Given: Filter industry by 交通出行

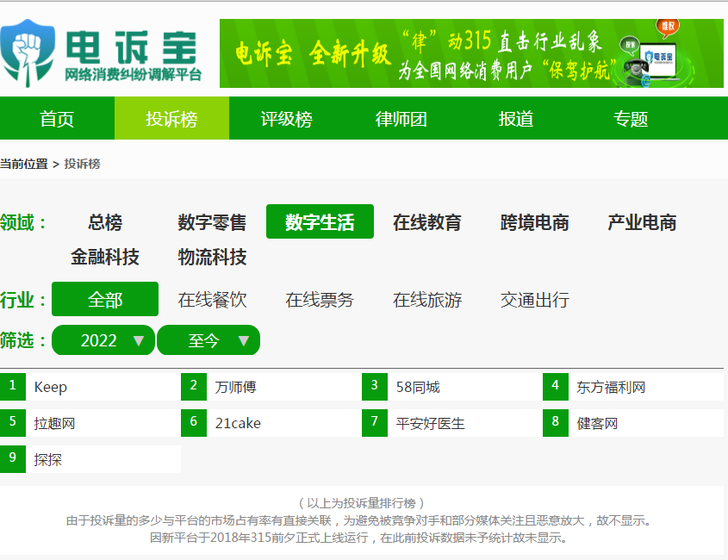Looking at the screenshot, I should tap(534, 300).
